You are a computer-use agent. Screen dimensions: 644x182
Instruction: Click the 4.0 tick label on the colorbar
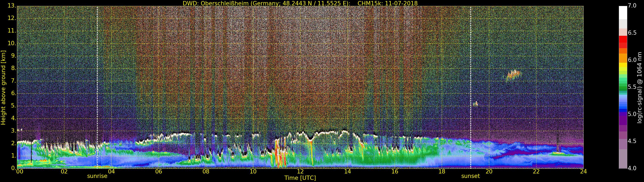pyautogui.click(x=632, y=168)
